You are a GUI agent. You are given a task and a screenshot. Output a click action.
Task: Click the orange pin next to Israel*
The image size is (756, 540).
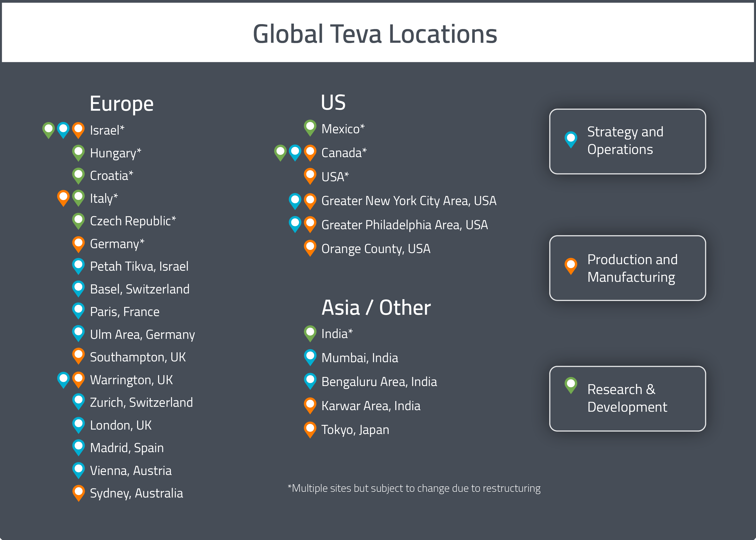79,130
